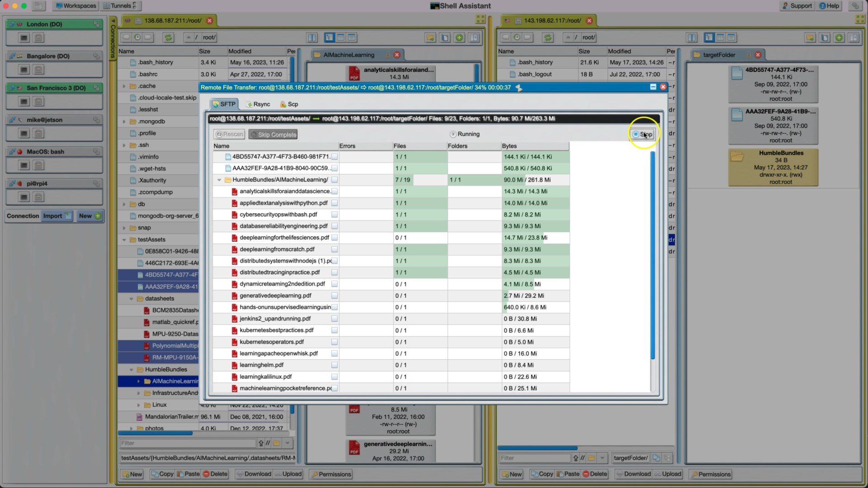Screen dimensions: 868x488
Task: Collapse HumbleBundles/AIMachineLearning/ folder in transfer list
Action: coord(219,180)
